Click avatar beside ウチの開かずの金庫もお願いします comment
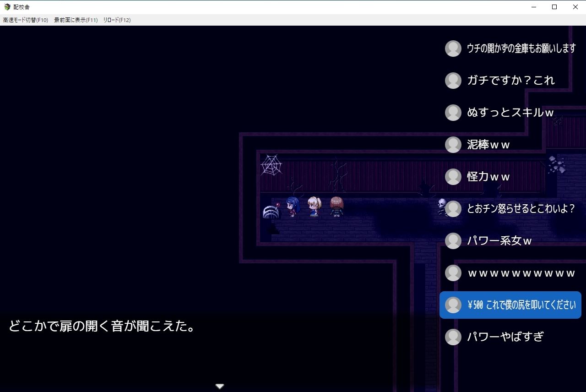The height and width of the screenshot is (392, 586). point(453,49)
